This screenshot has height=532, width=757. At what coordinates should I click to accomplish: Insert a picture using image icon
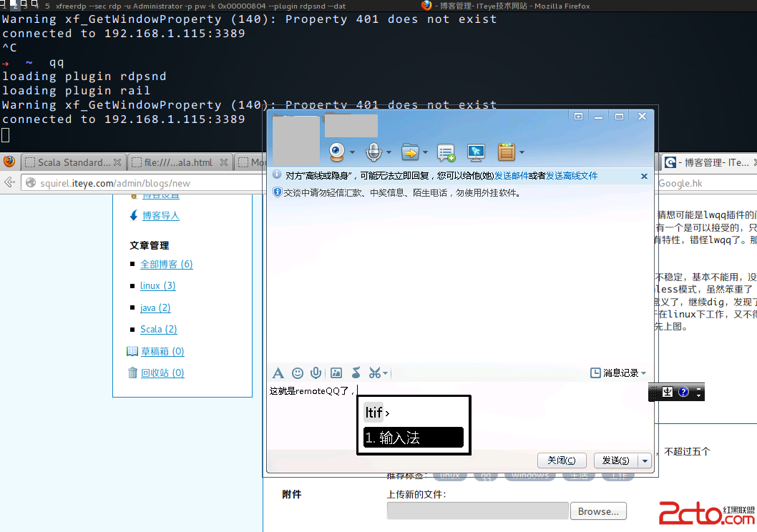pos(336,373)
